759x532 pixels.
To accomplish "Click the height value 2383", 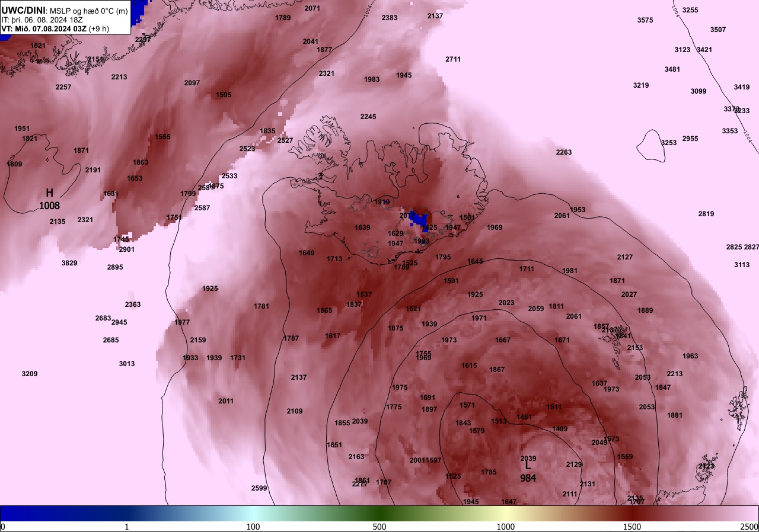I will (x=390, y=18).
